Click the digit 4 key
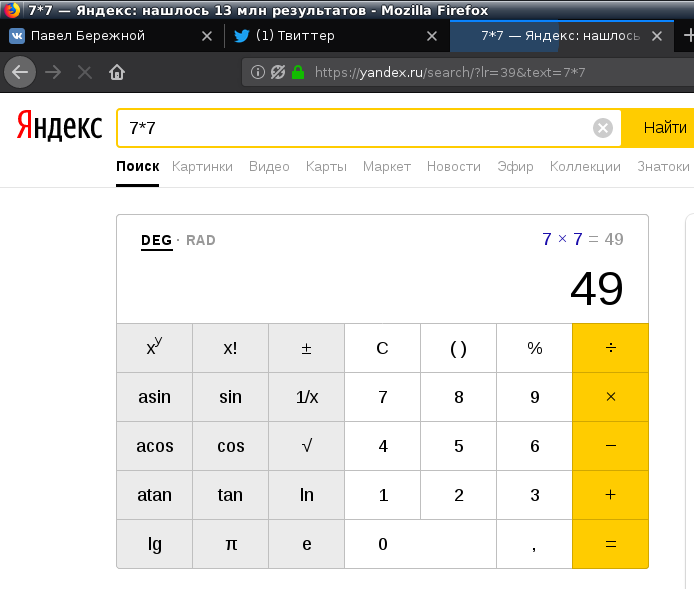The width and height of the screenshot is (694, 589). [x=382, y=446]
